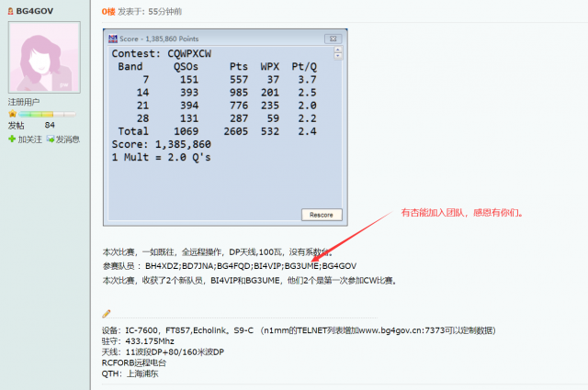Click the Pt/Q column header
588x390 pixels.
tap(304, 67)
